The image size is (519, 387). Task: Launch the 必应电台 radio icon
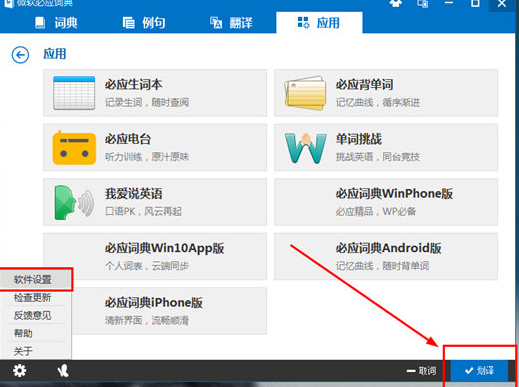(74, 148)
